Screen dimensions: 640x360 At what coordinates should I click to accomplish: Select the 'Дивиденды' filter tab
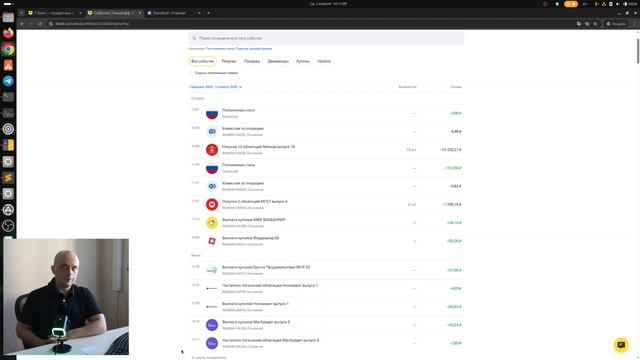pyautogui.click(x=278, y=61)
